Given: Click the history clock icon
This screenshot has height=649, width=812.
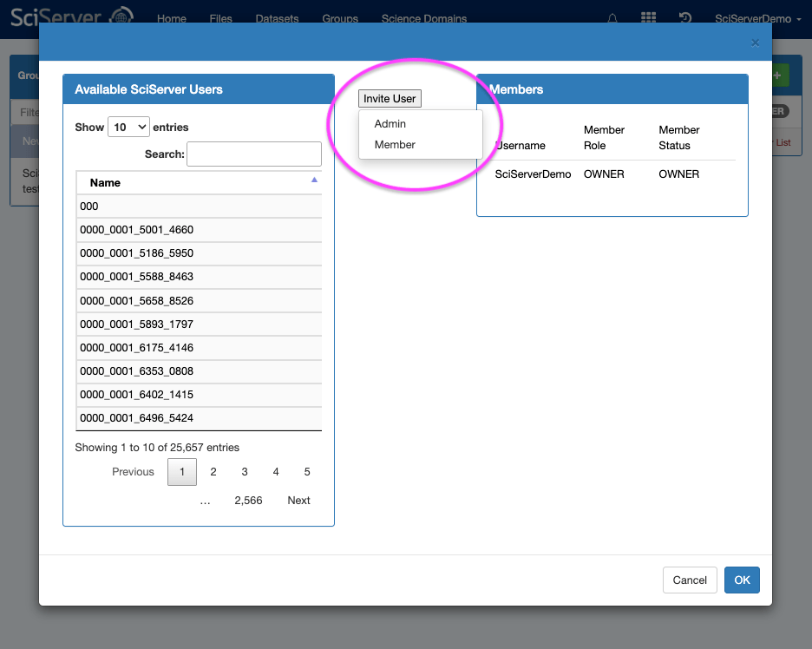Looking at the screenshot, I should point(684,18).
